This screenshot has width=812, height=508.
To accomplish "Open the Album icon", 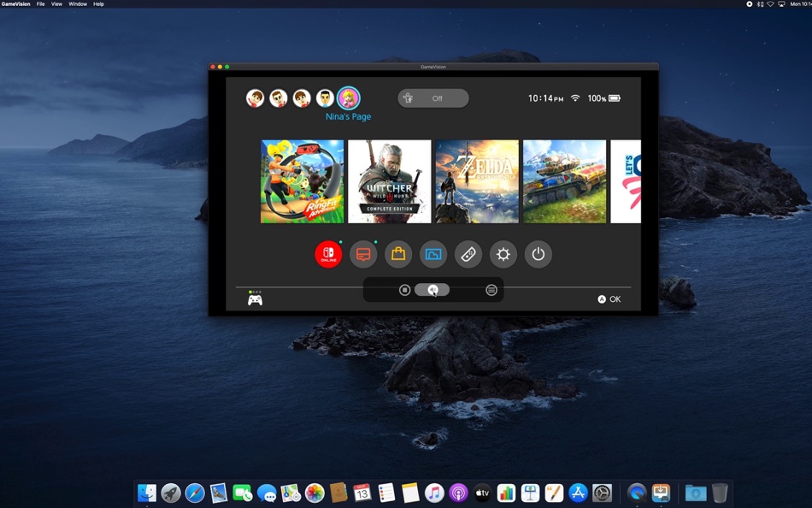I will (x=433, y=254).
